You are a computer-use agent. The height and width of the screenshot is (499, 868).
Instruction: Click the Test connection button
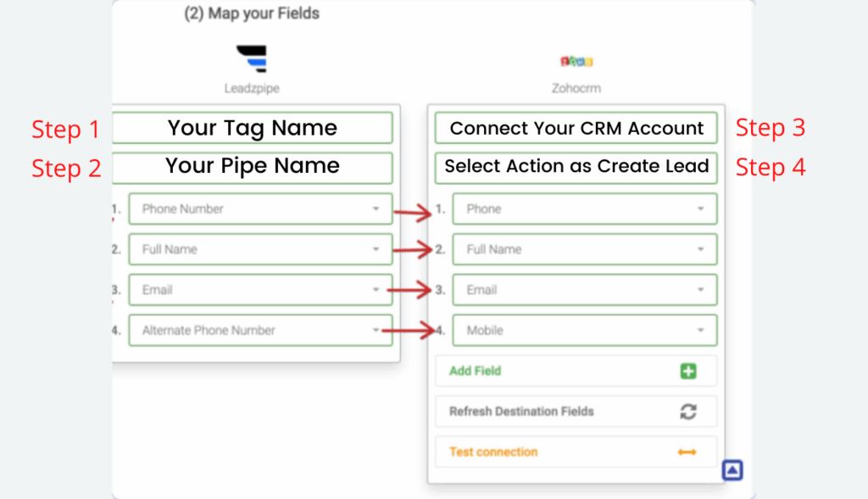[x=576, y=452]
